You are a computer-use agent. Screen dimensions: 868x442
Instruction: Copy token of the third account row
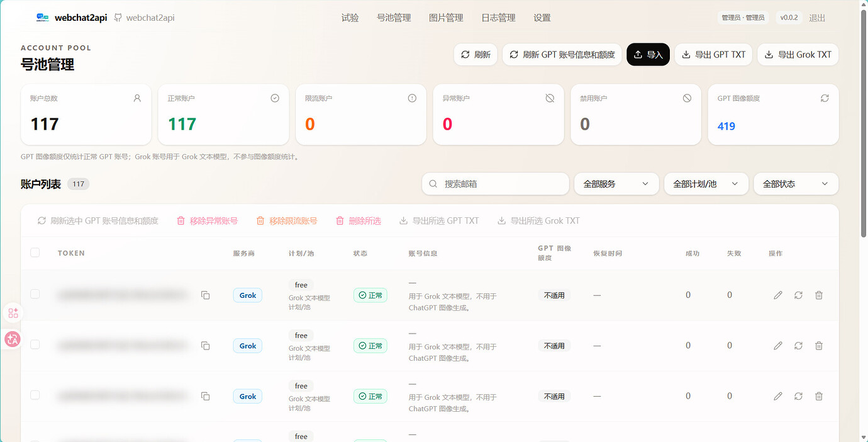205,396
